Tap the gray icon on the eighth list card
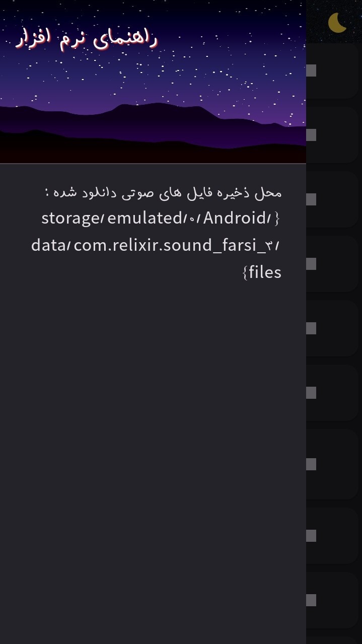Viewport: 362px width, 644px height. point(311,536)
